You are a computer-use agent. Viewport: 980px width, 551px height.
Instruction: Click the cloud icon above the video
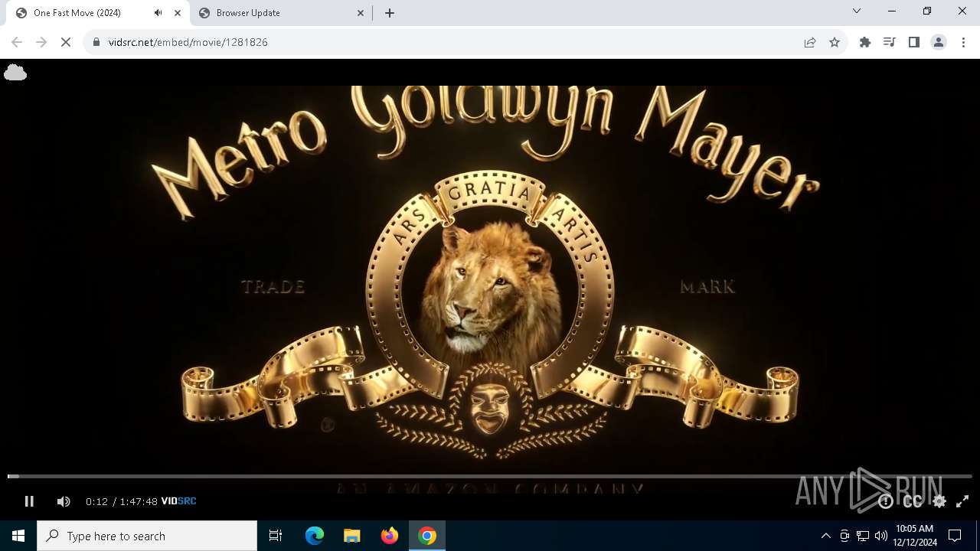coord(15,73)
